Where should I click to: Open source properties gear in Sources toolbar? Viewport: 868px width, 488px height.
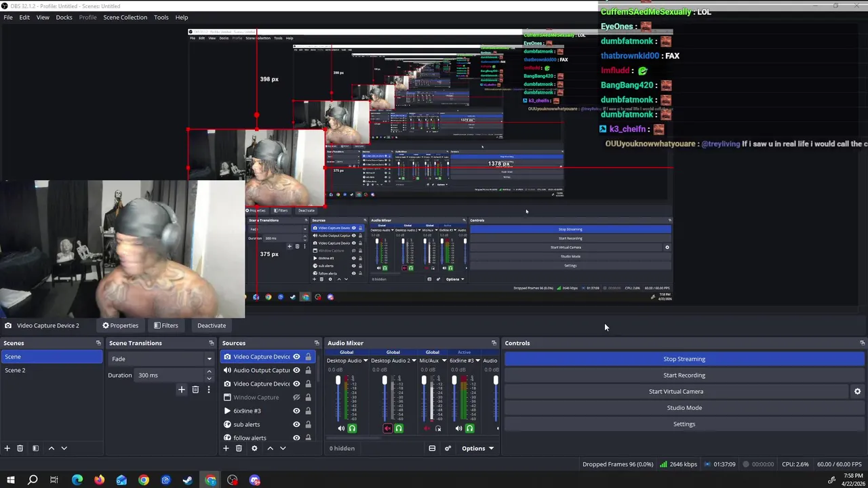(254, 448)
